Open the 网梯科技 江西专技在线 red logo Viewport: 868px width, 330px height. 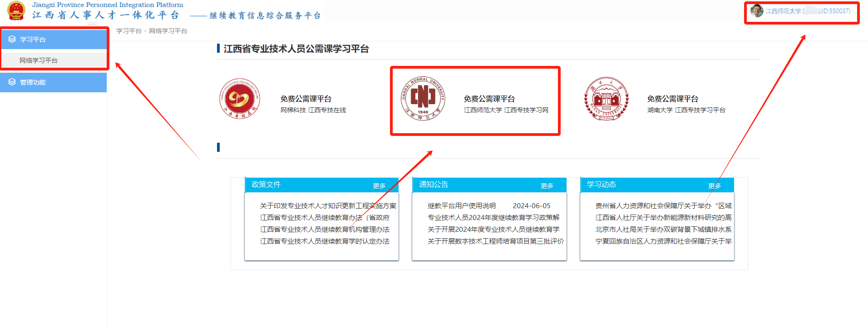coord(240,99)
